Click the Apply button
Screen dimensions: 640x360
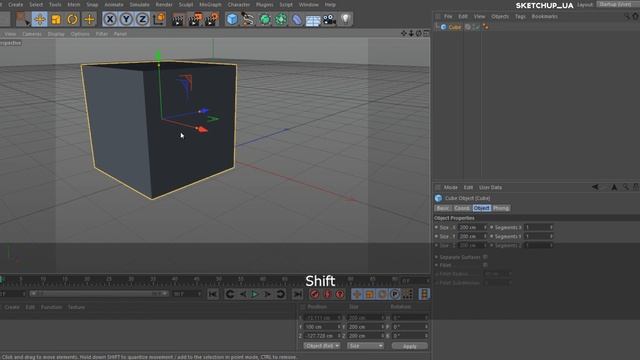click(409, 346)
